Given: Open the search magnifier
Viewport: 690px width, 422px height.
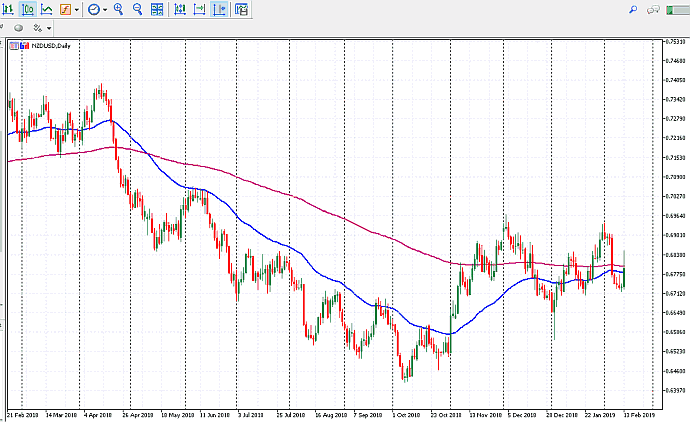Looking at the screenshot, I should click(x=633, y=9).
